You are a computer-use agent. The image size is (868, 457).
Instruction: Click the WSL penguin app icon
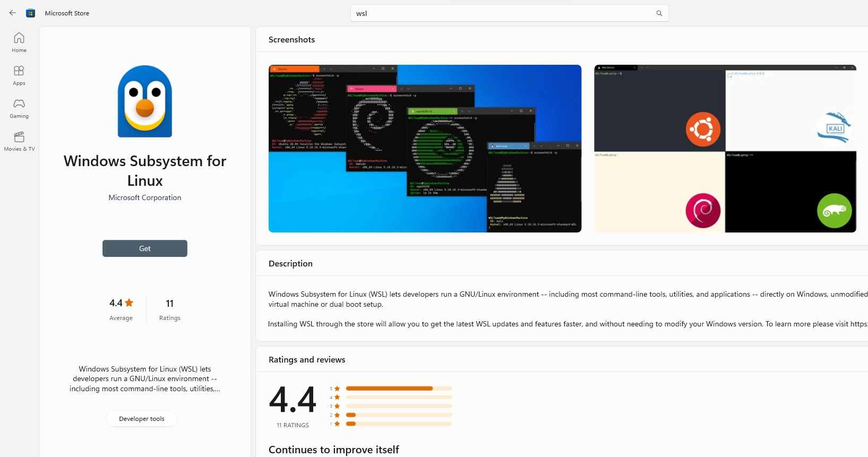(145, 101)
